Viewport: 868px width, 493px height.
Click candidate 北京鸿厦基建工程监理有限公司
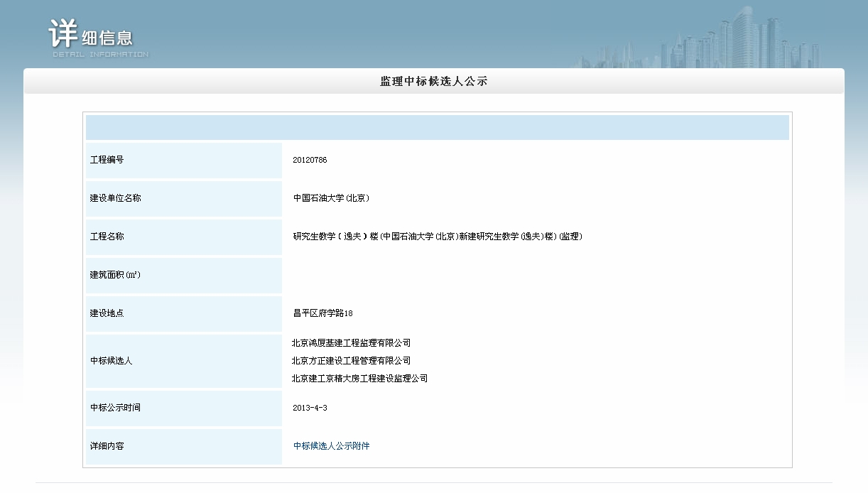(x=351, y=343)
